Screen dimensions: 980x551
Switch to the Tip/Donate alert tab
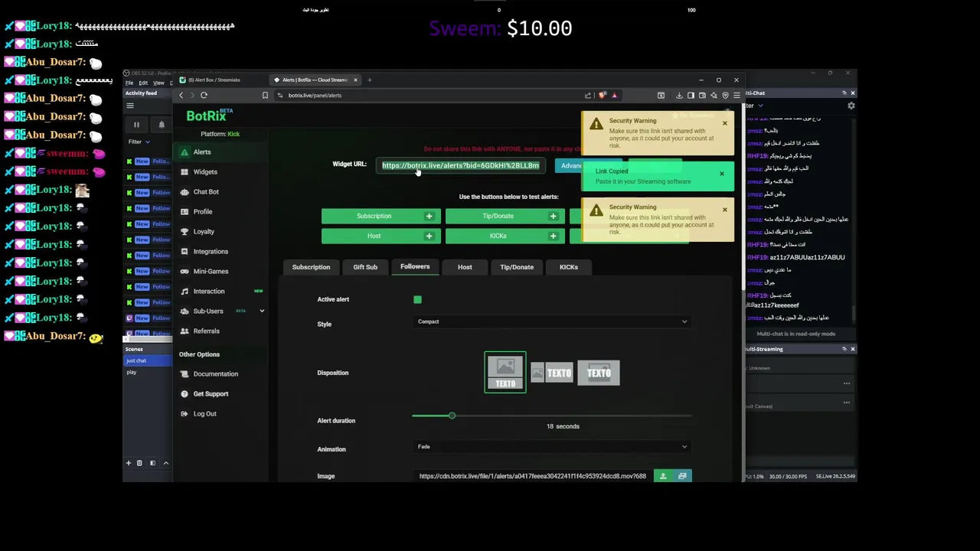pyautogui.click(x=517, y=267)
